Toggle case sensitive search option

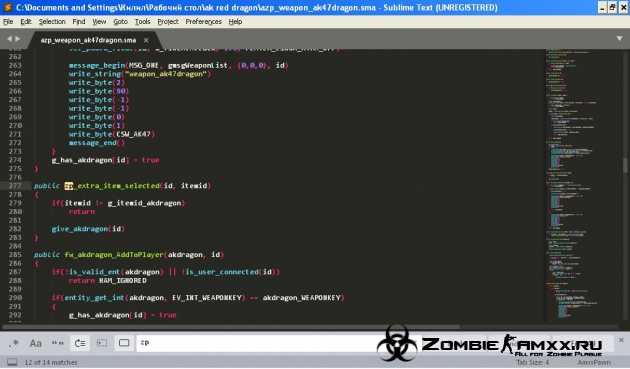tap(36, 343)
